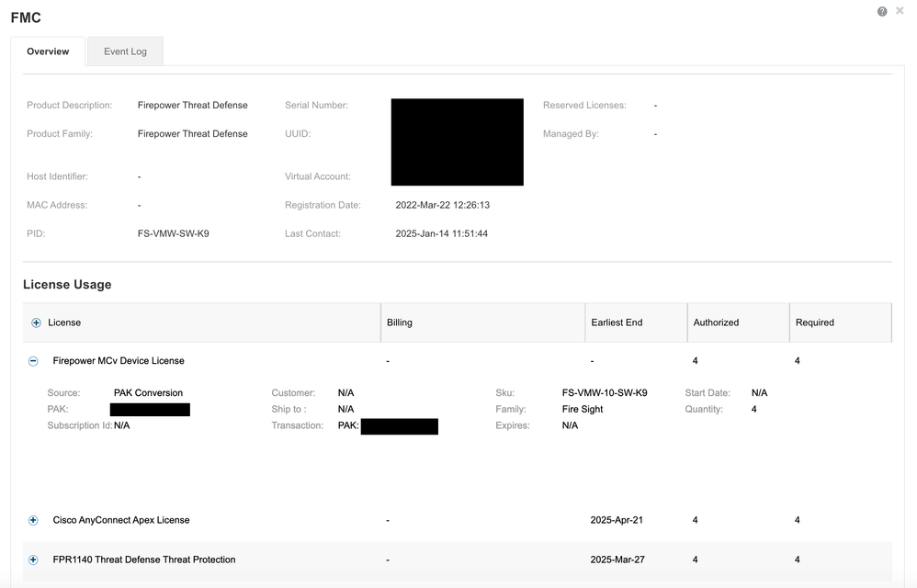Expand Cisco AnyConnect Apex License row
Screen dimensions: 917x588
[x=33, y=520]
